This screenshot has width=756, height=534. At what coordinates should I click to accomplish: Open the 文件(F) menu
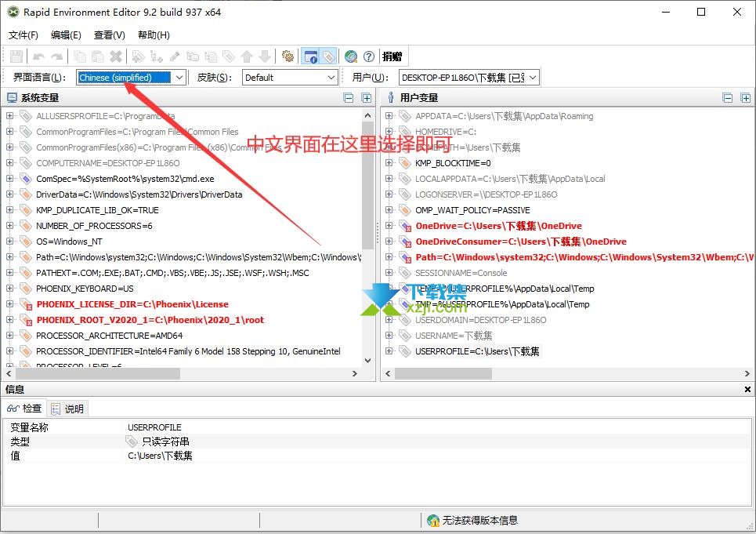tap(24, 35)
